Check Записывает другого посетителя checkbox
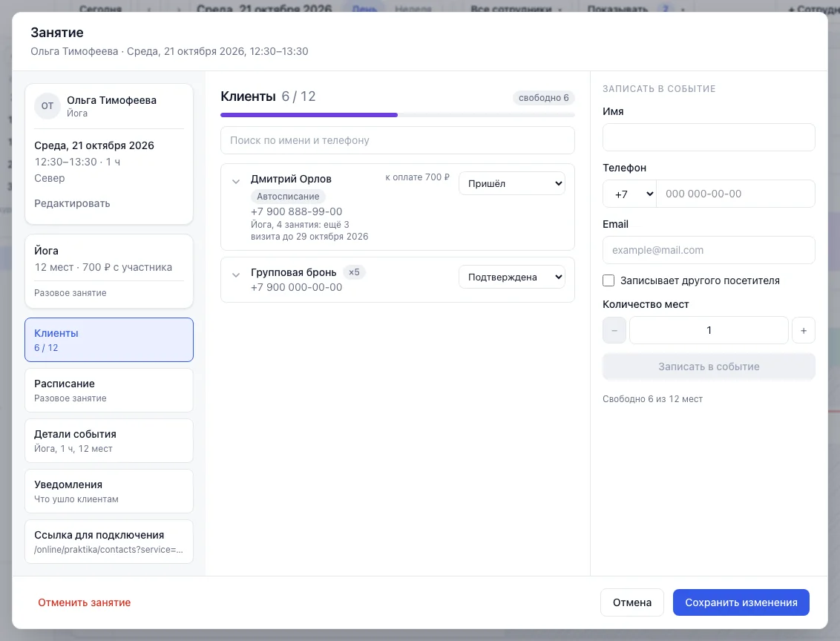This screenshot has height=641, width=840. point(608,280)
